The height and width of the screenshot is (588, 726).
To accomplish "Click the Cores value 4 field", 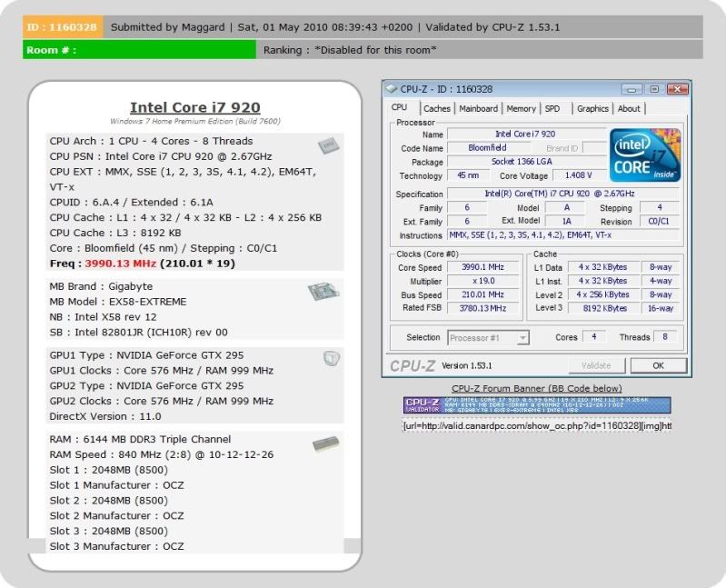I will (x=594, y=337).
